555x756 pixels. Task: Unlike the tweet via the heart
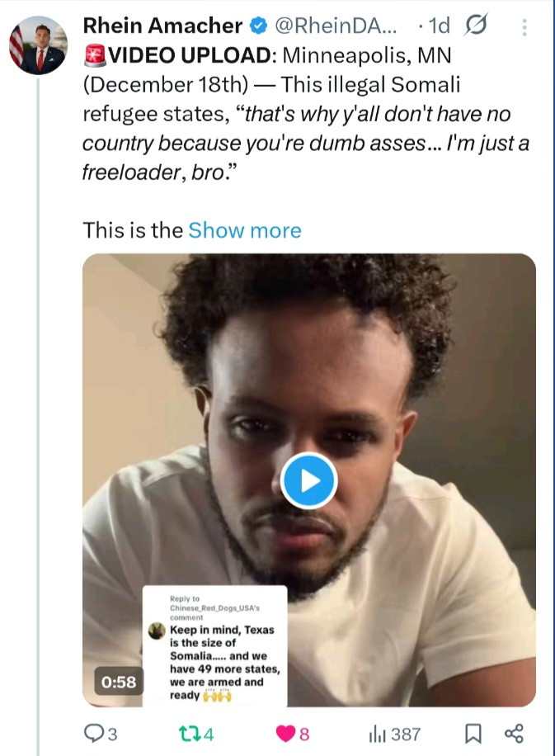285,733
